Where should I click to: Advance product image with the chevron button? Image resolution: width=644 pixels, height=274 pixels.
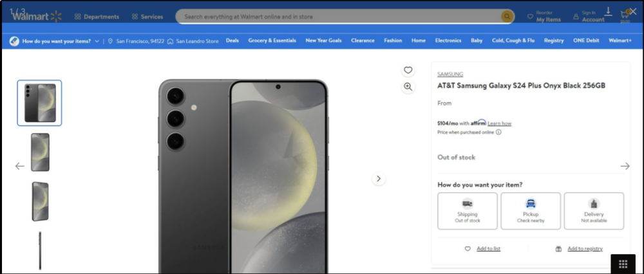(379, 178)
